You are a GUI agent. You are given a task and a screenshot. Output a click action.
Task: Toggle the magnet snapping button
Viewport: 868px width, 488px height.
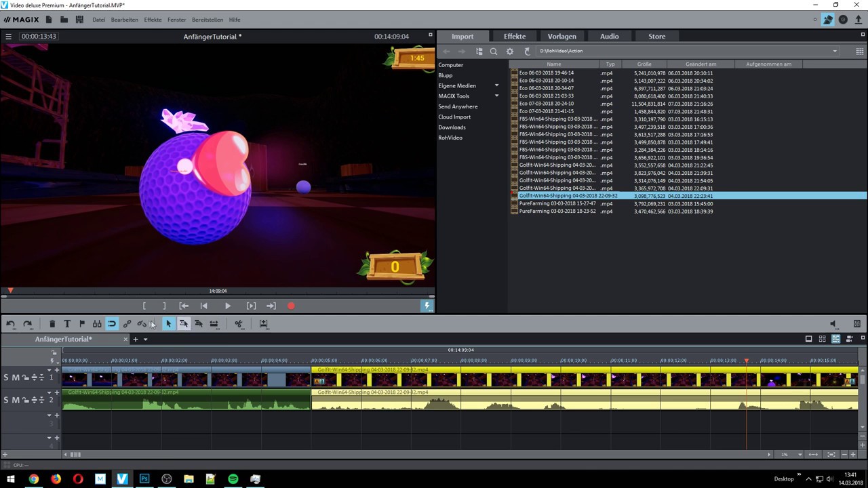pos(112,324)
